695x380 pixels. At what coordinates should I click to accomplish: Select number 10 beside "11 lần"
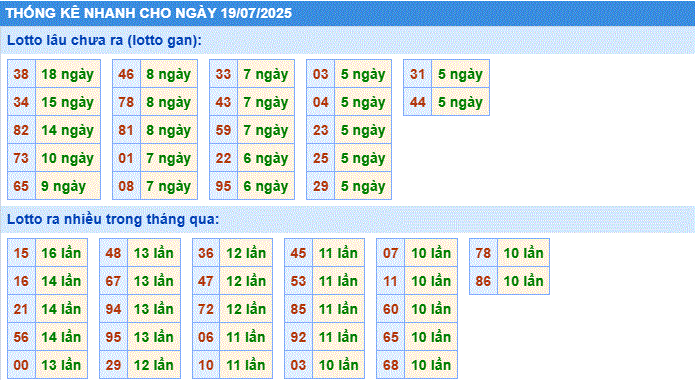tap(206, 365)
